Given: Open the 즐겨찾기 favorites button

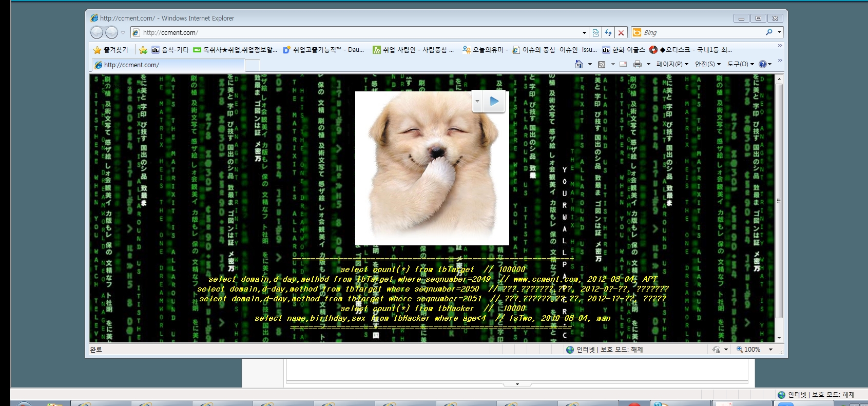Looking at the screenshot, I should [111, 50].
